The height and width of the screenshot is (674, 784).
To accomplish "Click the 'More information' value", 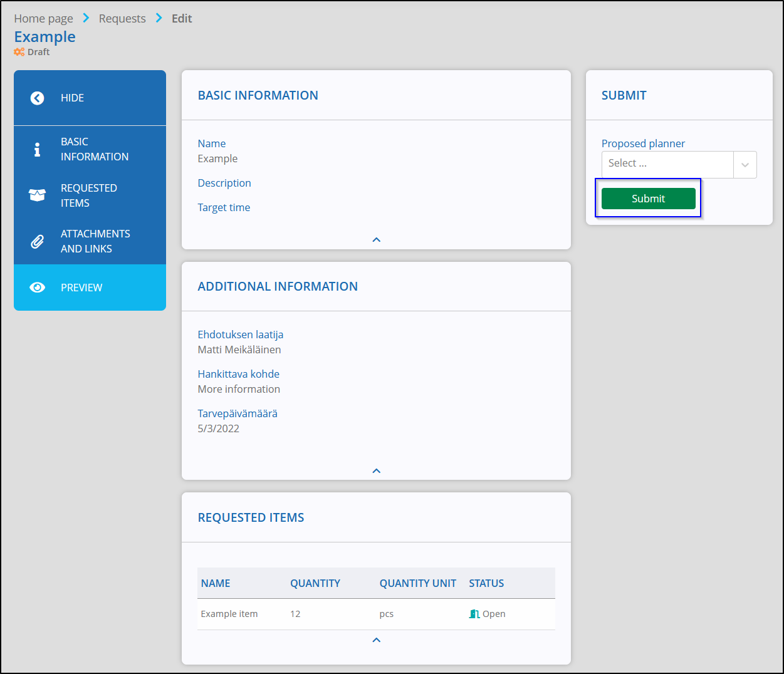I will tap(239, 389).
